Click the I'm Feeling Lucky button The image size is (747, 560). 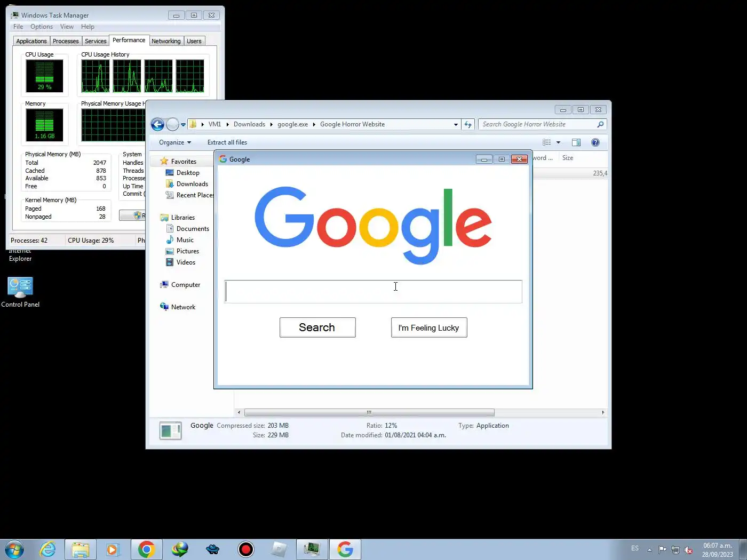point(429,327)
